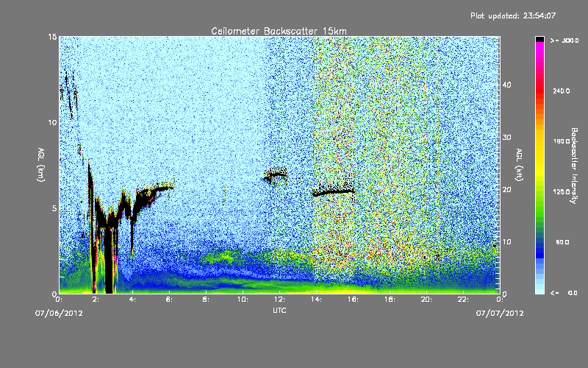Click the "30" tick on kft axis
588x368 pixels.
[x=506, y=138]
